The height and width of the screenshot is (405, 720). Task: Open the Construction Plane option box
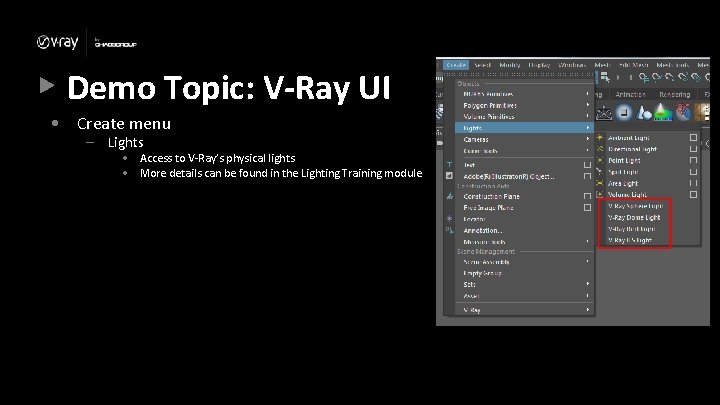587,196
